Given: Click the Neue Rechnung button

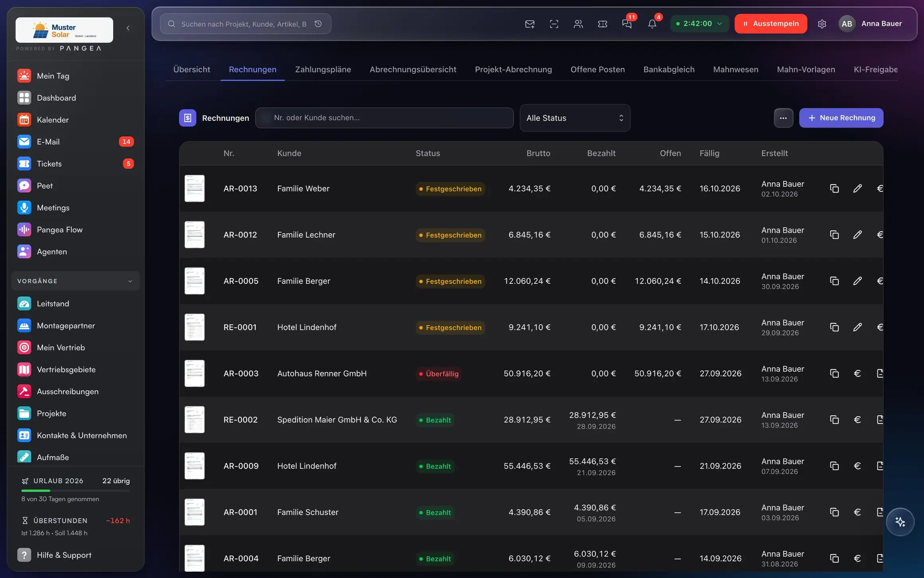Looking at the screenshot, I should pos(841,118).
